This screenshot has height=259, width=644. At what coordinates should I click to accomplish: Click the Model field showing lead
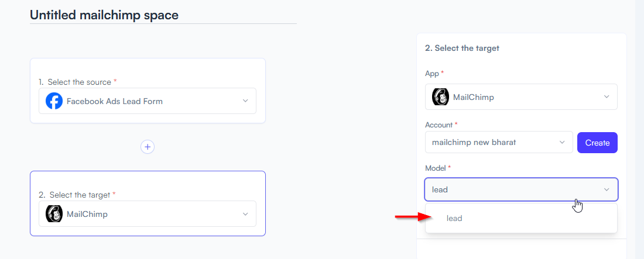coord(521,189)
